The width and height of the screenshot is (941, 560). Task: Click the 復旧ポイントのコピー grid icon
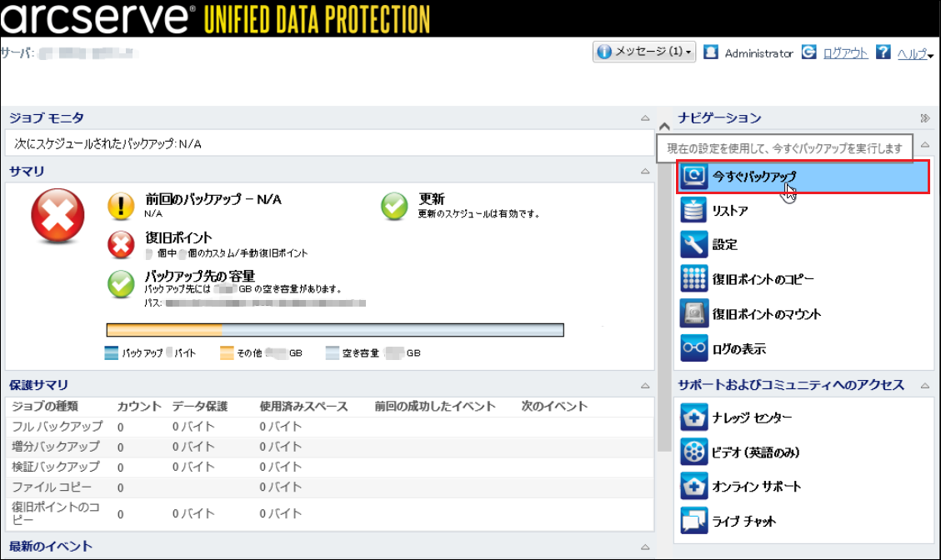pyautogui.click(x=693, y=279)
